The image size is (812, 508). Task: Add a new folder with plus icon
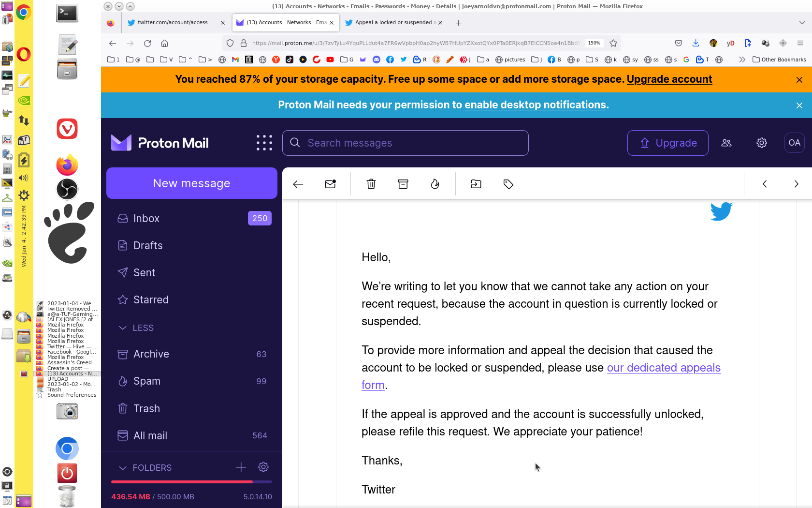click(x=241, y=467)
